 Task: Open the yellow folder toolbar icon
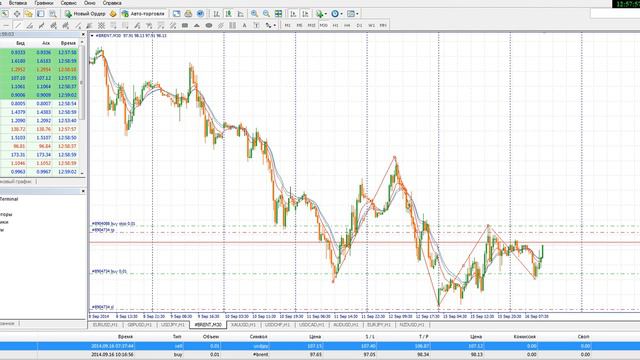pyautogui.click(x=29, y=13)
